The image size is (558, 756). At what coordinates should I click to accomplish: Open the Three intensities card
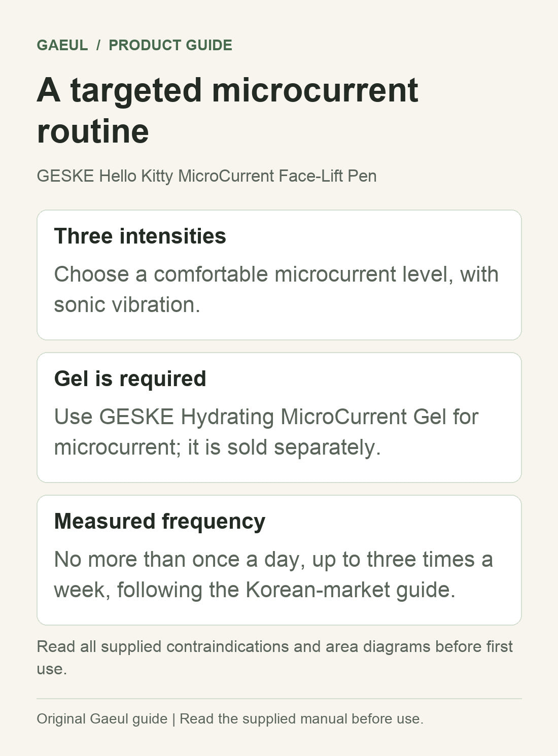point(279,275)
